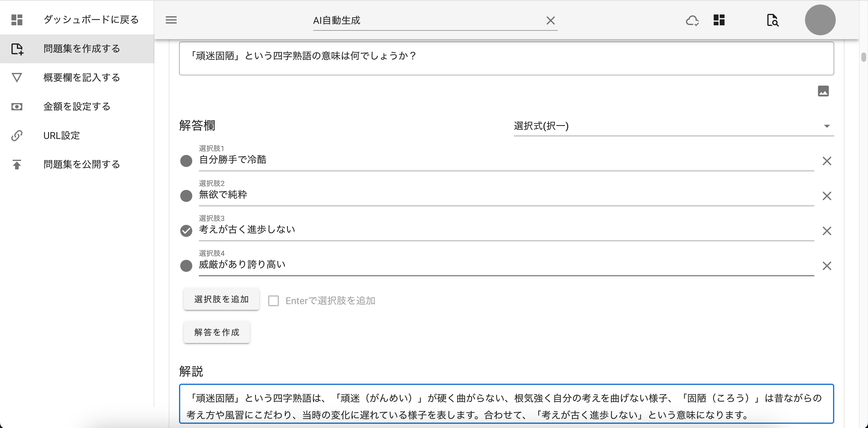Open the document preview search icon
This screenshot has height=428, width=868.
point(772,20)
